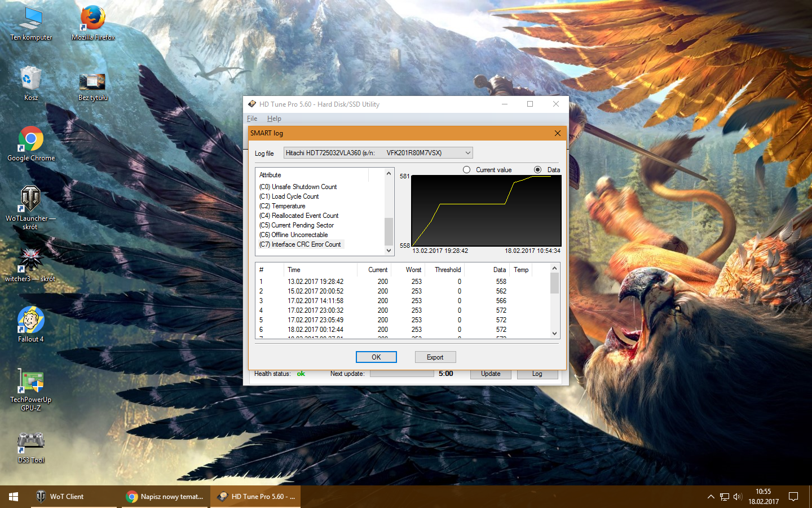Select log row 17.02.2017 23:00:32

point(403,310)
